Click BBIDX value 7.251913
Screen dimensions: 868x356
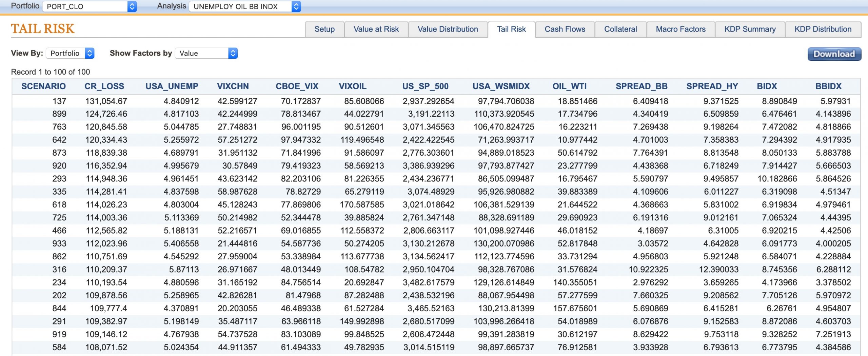[833, 334]
